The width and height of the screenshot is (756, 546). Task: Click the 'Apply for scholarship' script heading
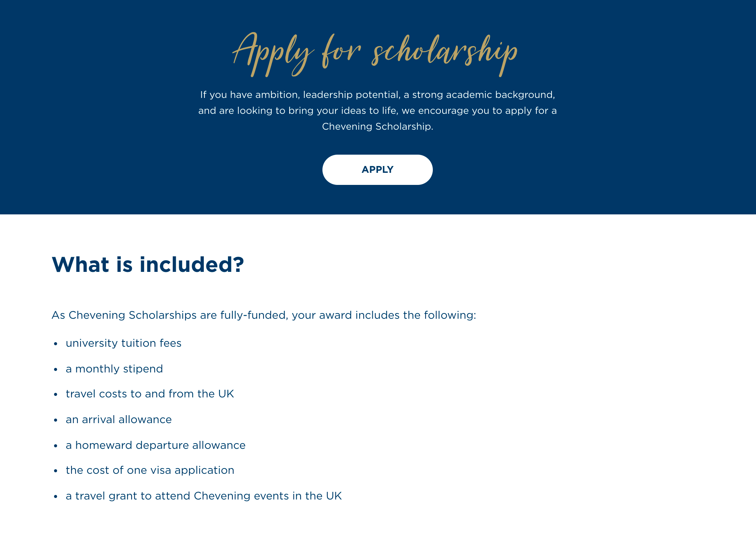tap(375, 54)
